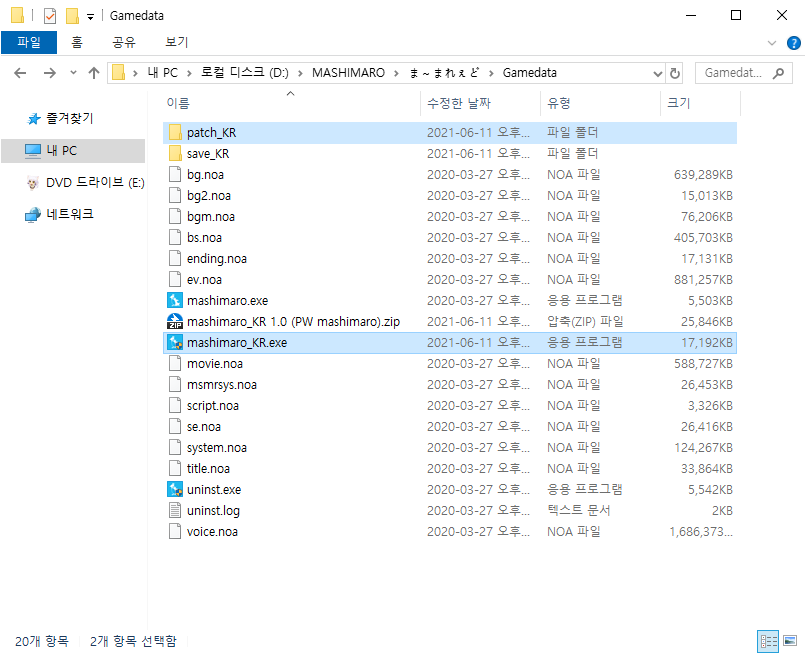Click the search magnifier icon
This screenshot has width=806, height=654.
point(779,73)
